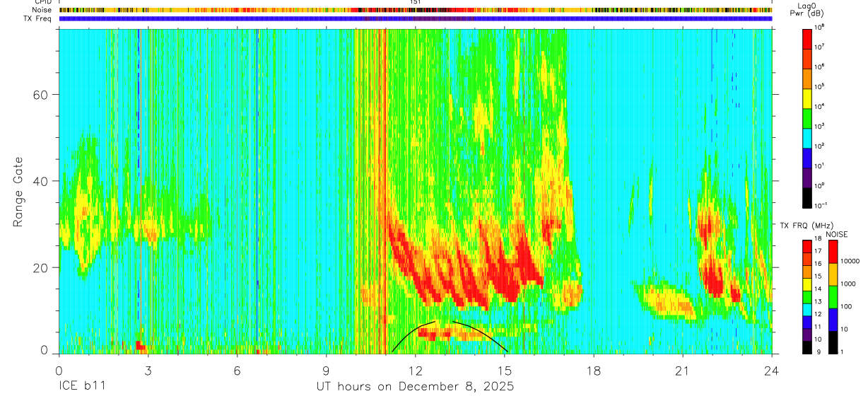The height and width of the screenshot is (401, 868).
Task: Click the 'UT hours on December 8, 2025' label
Action: click(x=414, y=387)
